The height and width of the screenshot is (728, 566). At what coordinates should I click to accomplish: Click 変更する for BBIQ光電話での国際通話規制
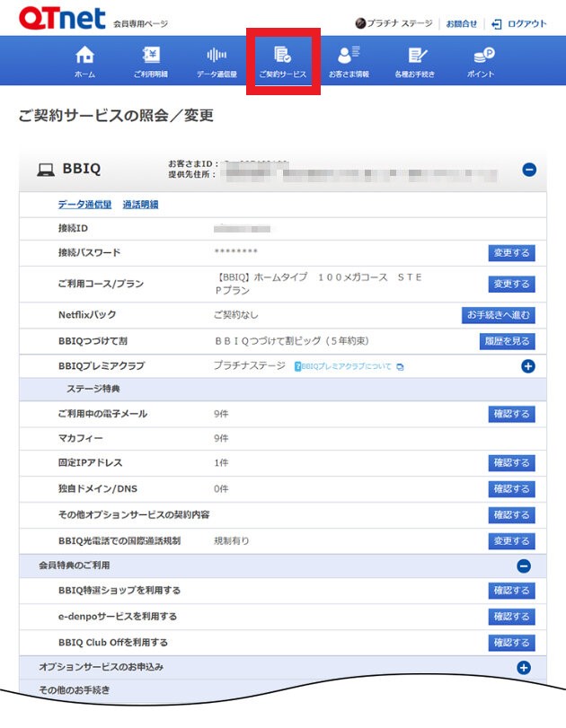tap(511, 541)
